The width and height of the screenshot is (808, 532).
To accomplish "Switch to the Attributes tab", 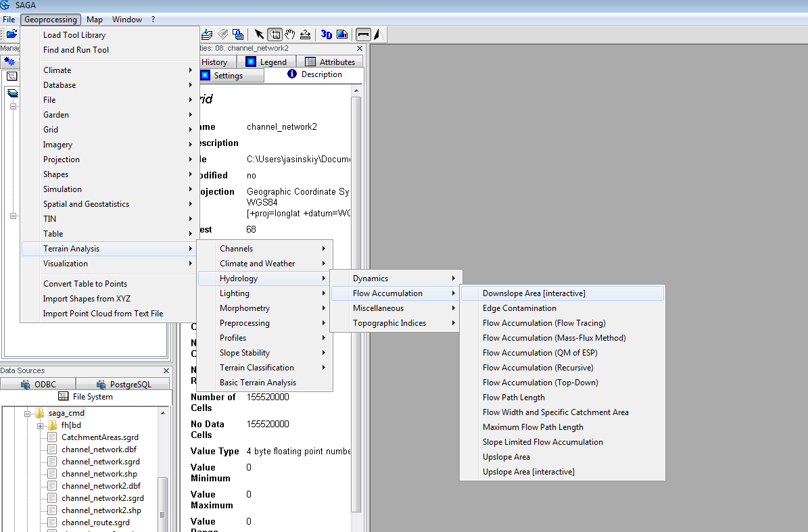I will click(x=329, y=62).
